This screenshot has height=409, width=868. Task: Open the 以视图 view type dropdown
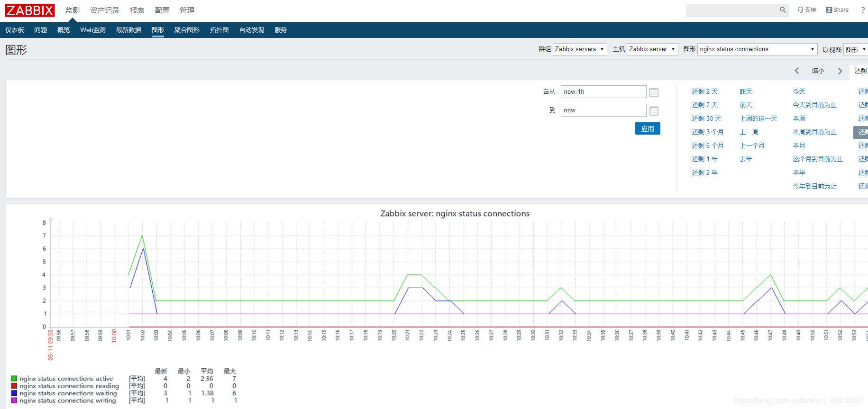tap(856, 49)
